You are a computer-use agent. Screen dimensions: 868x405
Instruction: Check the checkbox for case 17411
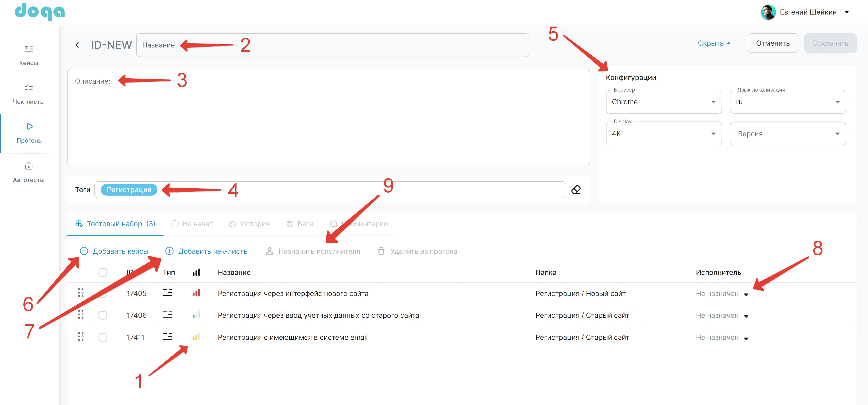point(103,337)
